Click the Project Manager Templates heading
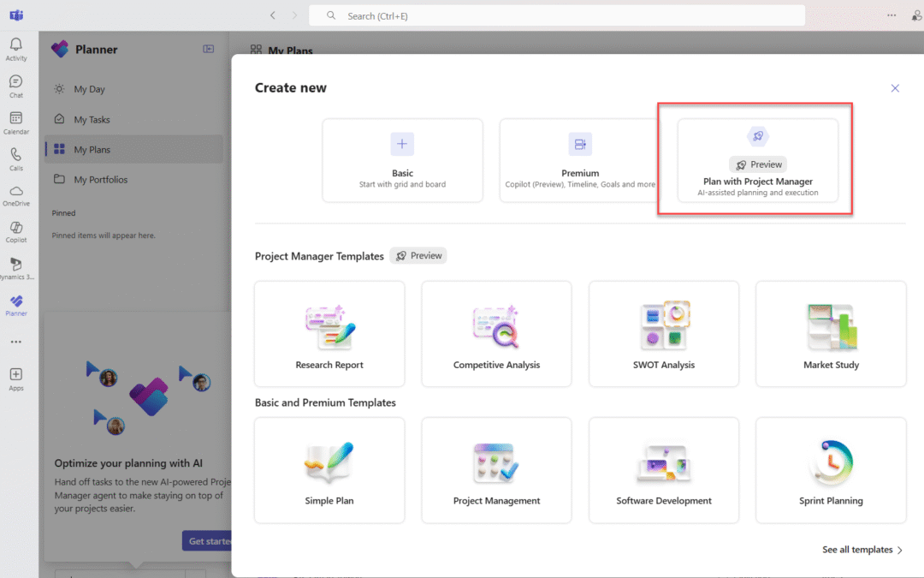 [319, 256]
